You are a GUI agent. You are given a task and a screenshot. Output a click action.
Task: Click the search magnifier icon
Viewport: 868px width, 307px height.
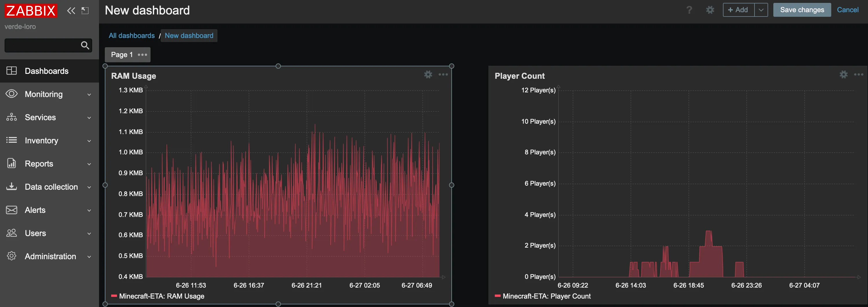tap(85, 45)
